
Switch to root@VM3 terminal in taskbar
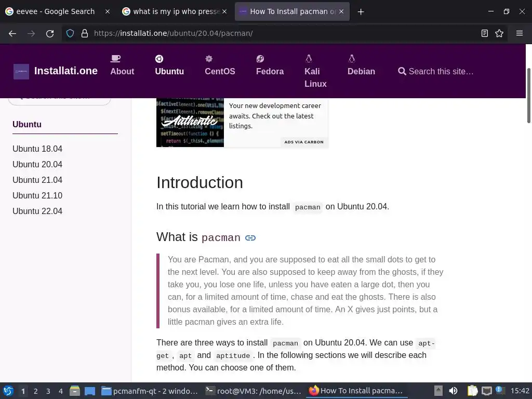254,391
